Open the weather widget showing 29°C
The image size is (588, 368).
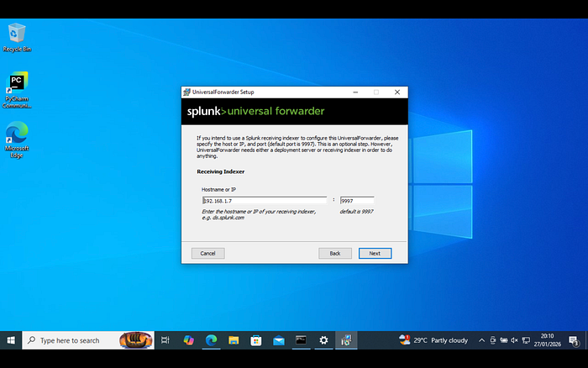click(x=433, y=340)
